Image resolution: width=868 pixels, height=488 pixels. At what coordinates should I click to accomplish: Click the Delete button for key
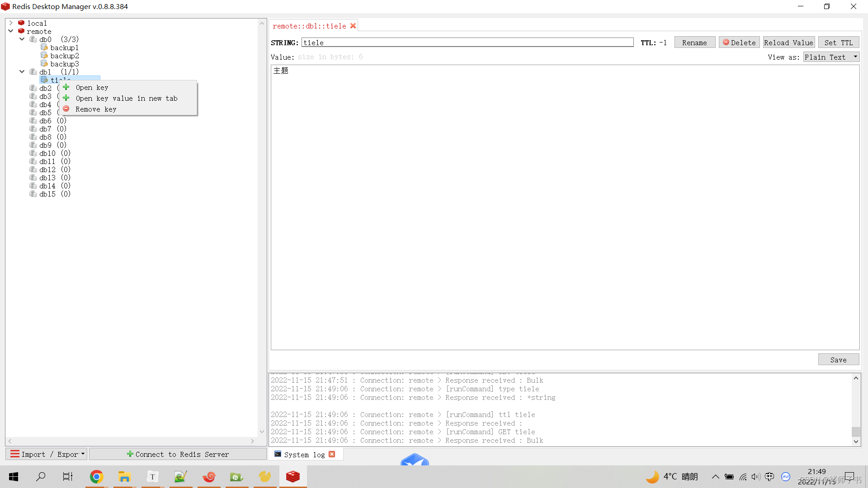click(739, 42)
